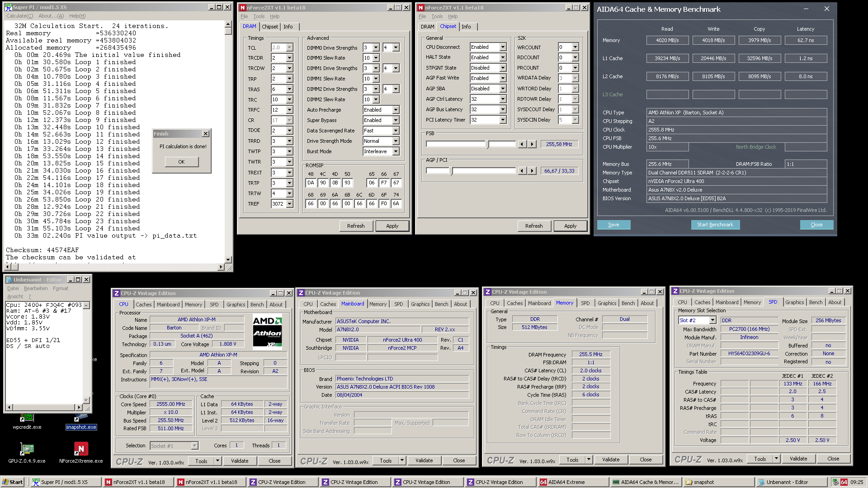Click the Memory Read 4020 MB/s field
This screenshot has height=488, width=868.
pos(667,40)
